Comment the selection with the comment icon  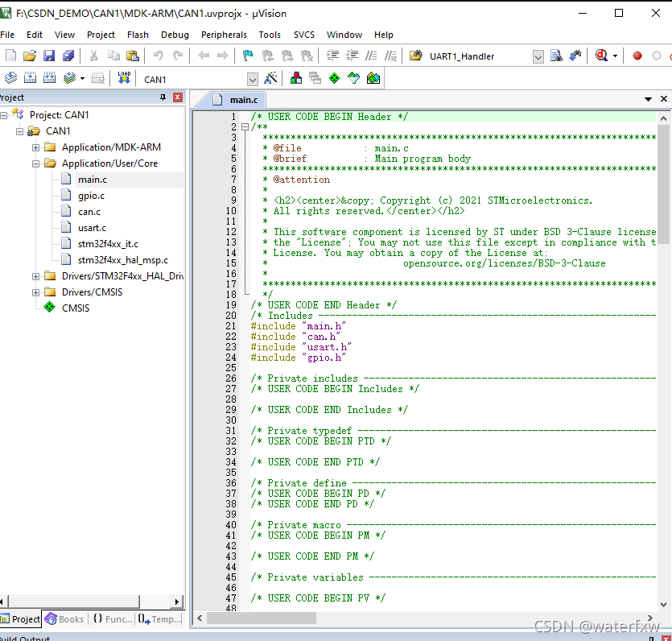point(371,56)
